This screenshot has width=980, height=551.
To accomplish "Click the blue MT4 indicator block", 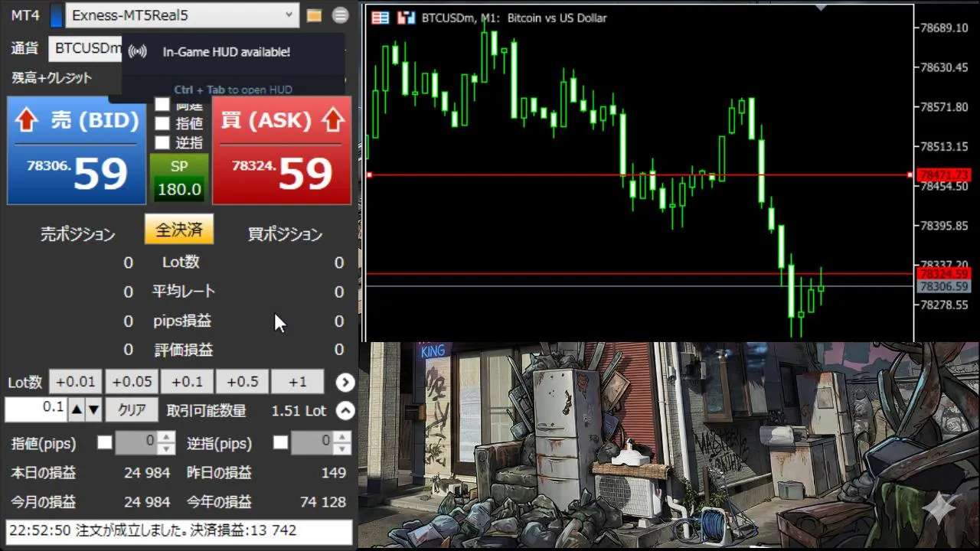I will pyautogui.click(x=57, y=15).
